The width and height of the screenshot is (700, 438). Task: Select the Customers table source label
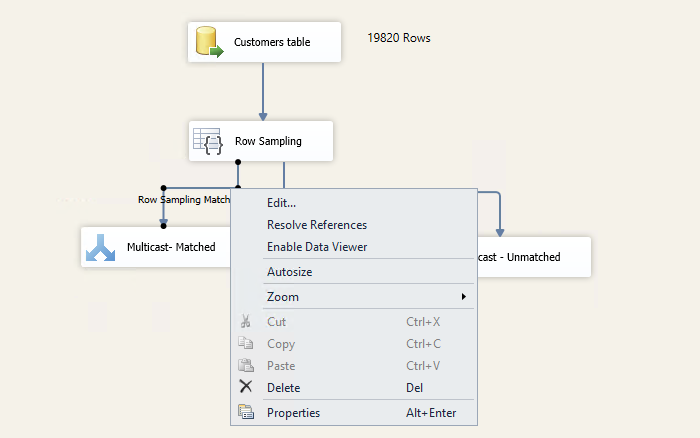coord(272,43)
